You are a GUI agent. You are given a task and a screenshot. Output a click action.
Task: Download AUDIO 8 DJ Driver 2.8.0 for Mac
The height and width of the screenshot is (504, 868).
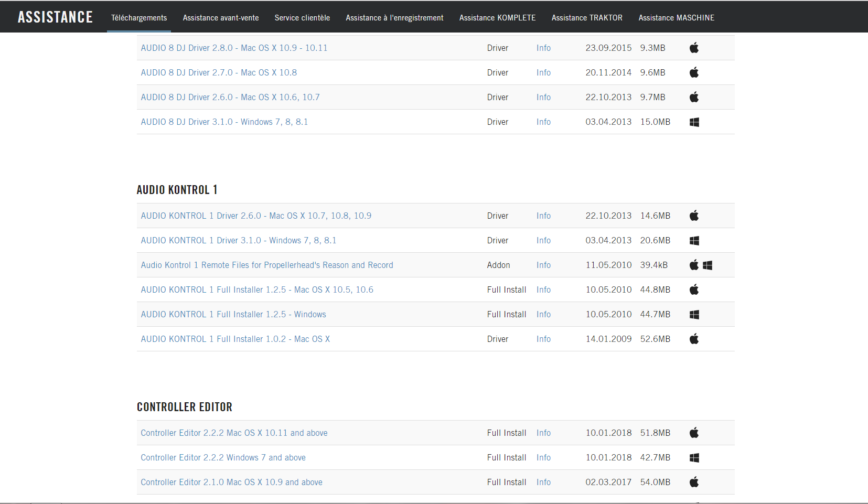[x=234, y=48]
